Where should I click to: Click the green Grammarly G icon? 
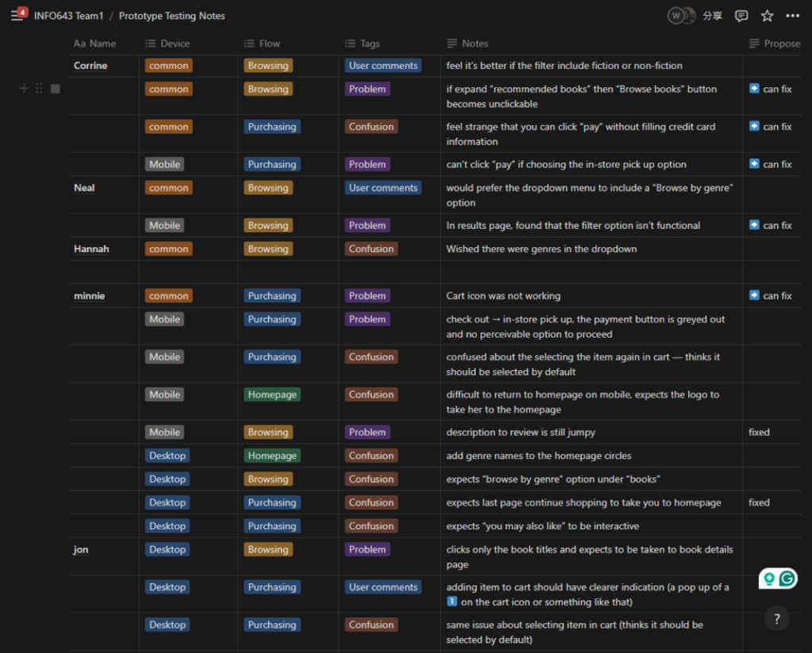coord(787,579)
